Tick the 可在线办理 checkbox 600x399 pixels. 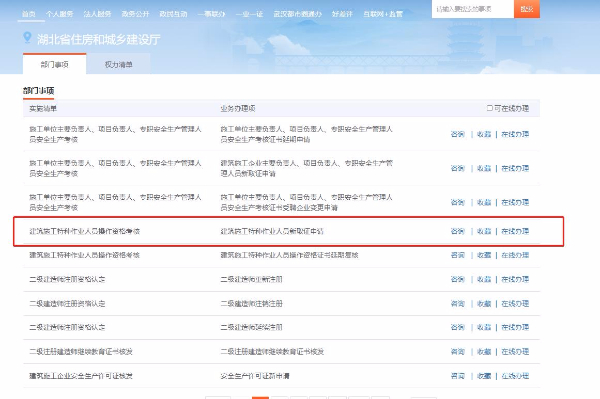click(x=490, y=108)
